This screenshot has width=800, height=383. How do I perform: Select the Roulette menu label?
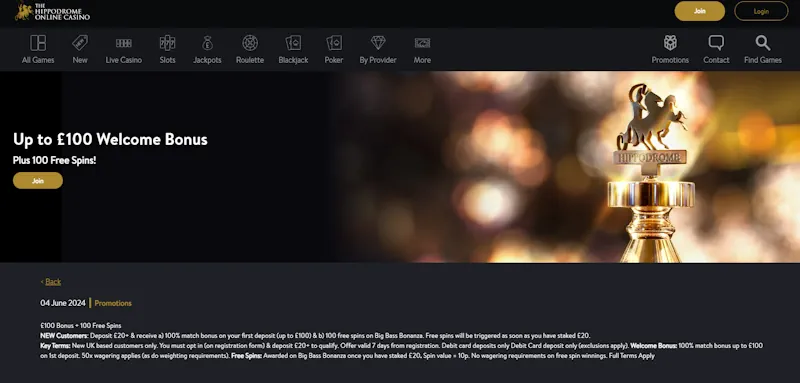(x=250, y=60)
